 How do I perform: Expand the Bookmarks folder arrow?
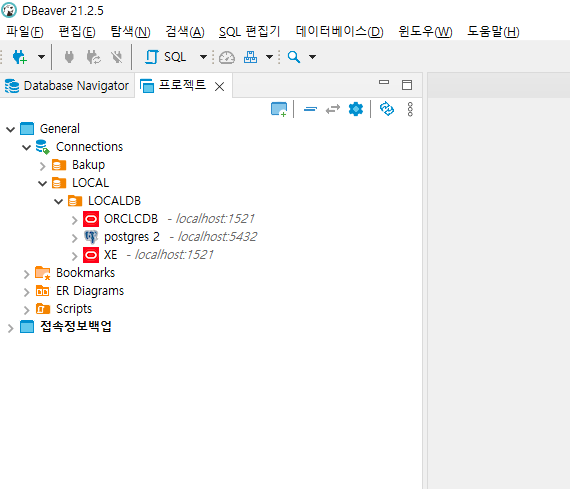tap(27, 274)
